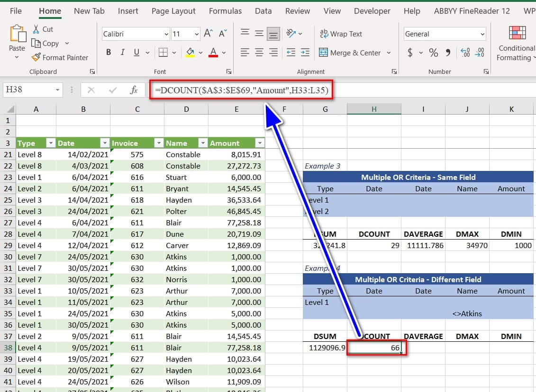Open the Number Format General dropdown
The image size is (536, 392).
[x=482, y=34]
